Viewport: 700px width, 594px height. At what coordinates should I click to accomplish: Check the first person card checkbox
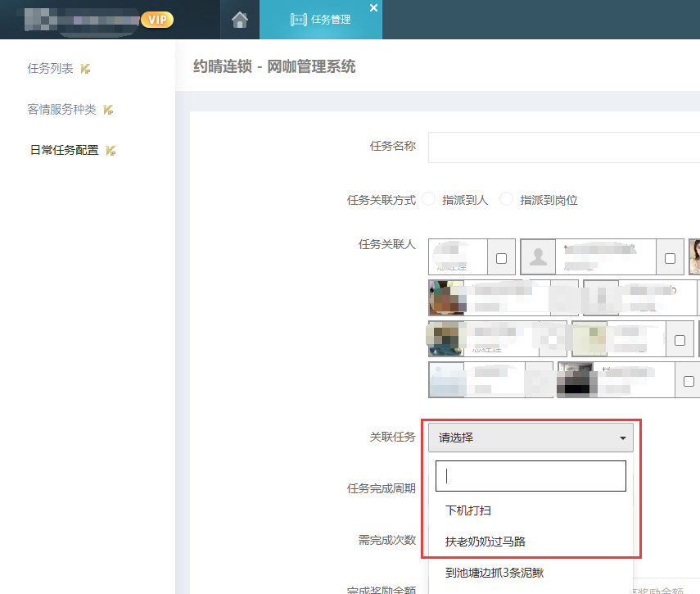click(x=501, y=259)
